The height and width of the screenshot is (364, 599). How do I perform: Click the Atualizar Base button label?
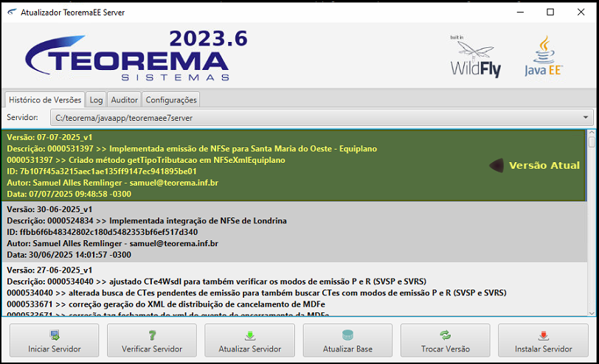(347, 349)
